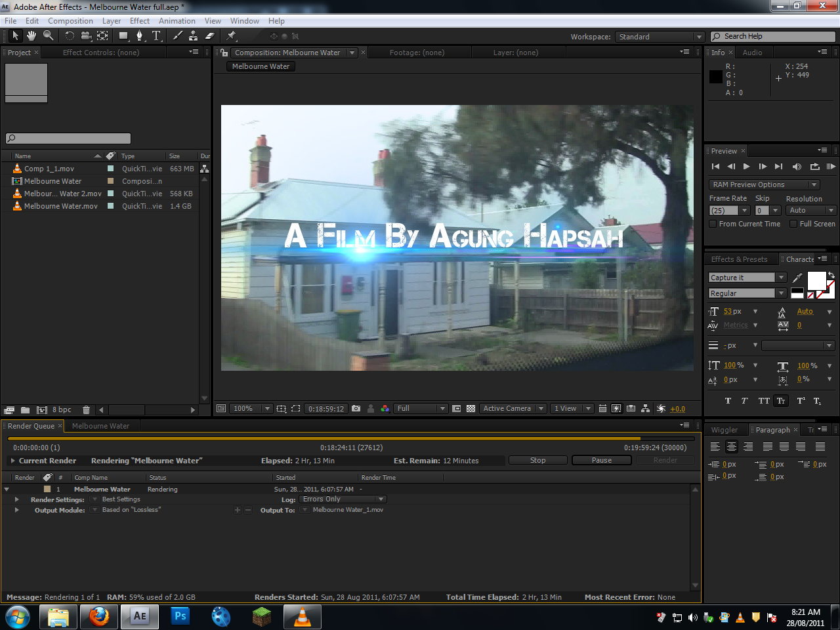Open the Full resolution dropdown
This screenshot has height=630, width=840.
421,408
